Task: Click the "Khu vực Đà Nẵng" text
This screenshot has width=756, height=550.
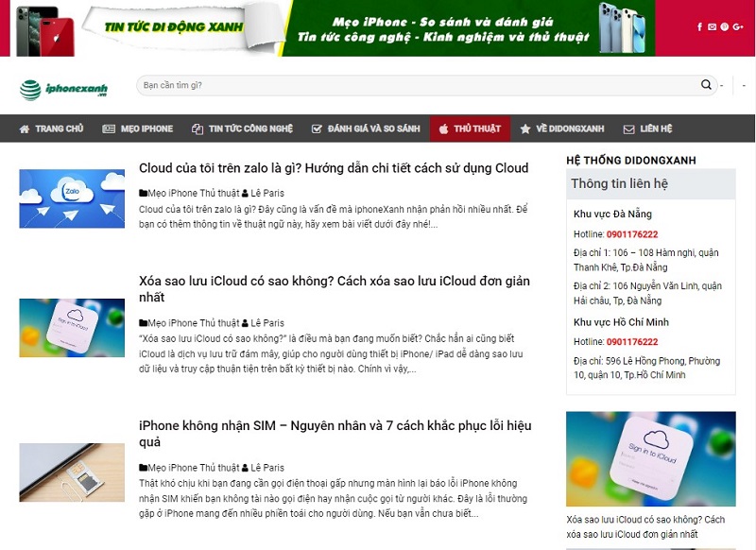Action: [612, 214]
